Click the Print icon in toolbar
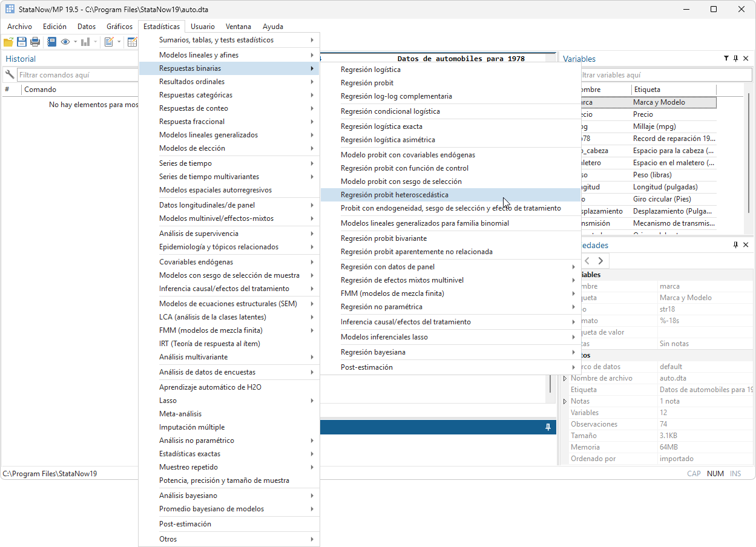Screen dimensions: 756x547 [x=35, y=42]
